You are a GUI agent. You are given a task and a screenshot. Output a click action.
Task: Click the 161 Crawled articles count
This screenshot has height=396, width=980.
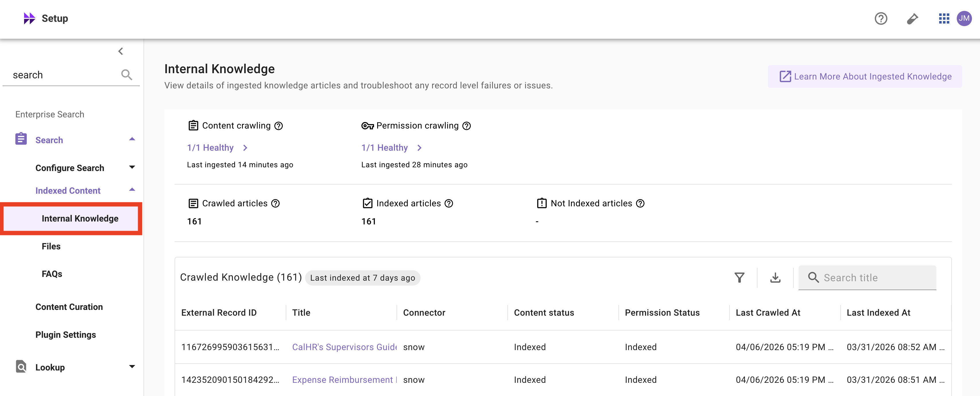pos(194,222)
